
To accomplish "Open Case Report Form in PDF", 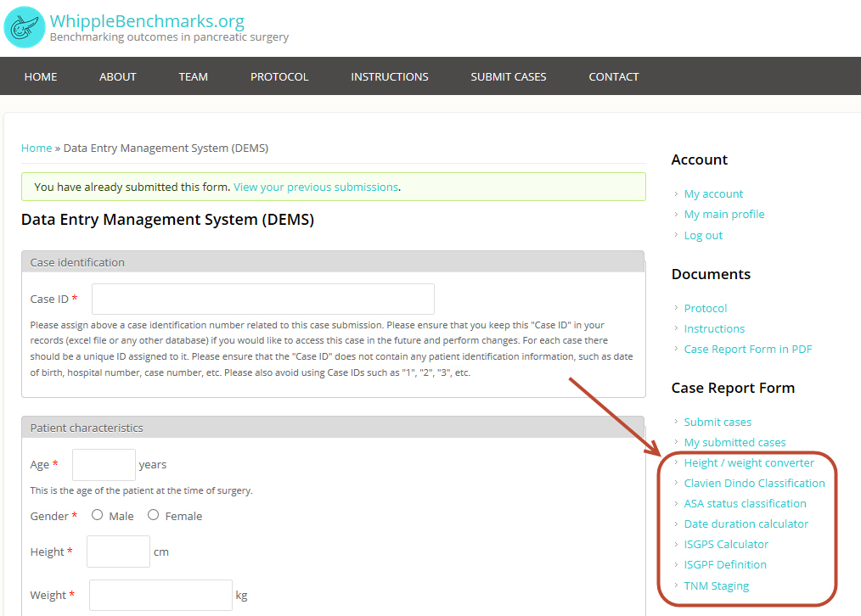I will [x=748, y=349].
